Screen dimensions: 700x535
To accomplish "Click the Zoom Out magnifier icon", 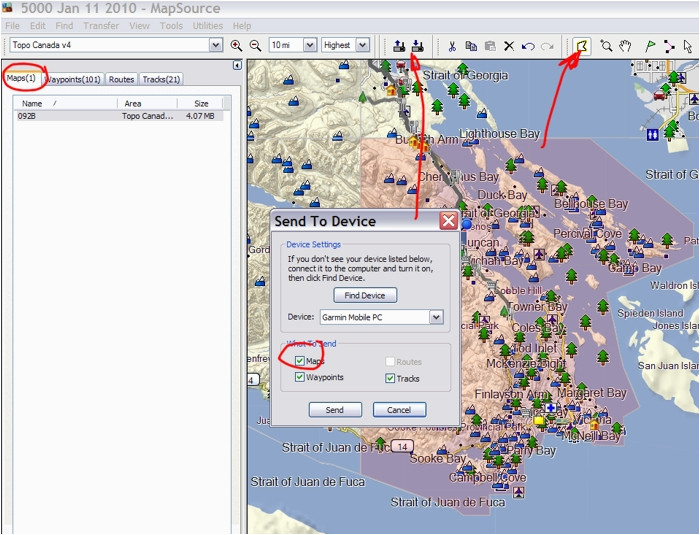I will 255,45.
